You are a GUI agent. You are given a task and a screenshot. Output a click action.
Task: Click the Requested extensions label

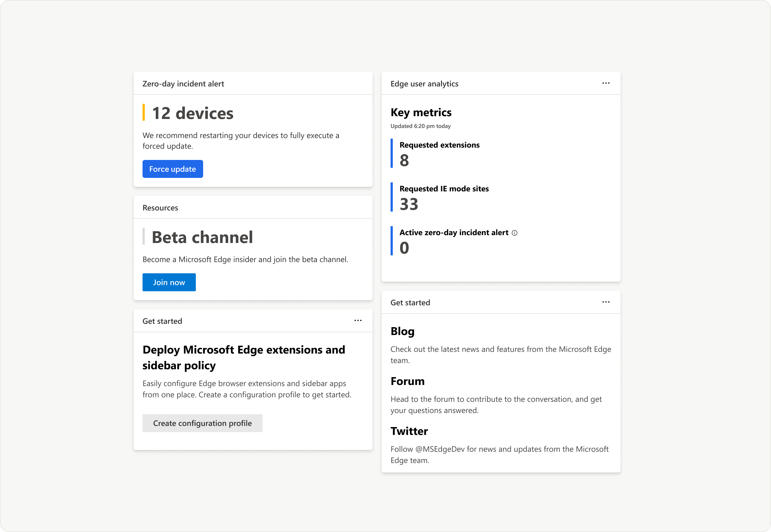[439, 145]
